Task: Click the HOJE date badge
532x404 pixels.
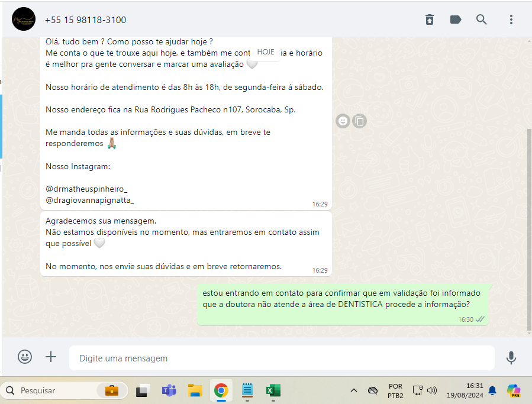Action: point(266,52)
